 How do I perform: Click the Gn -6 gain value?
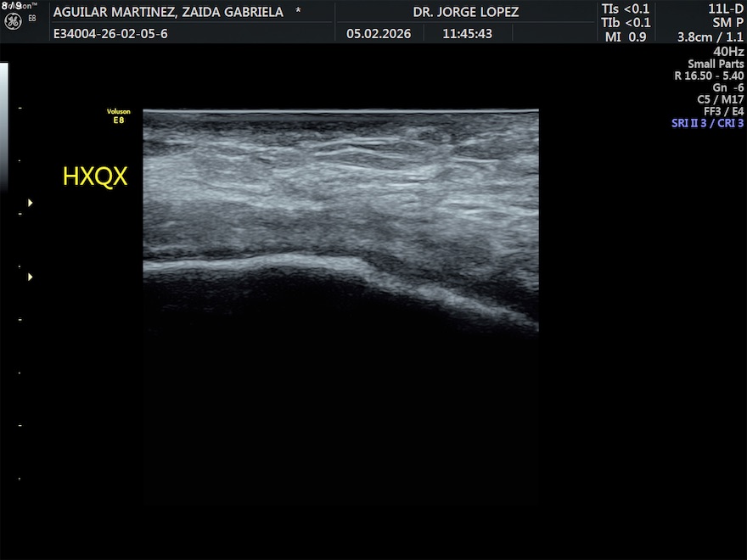(727, 87)
